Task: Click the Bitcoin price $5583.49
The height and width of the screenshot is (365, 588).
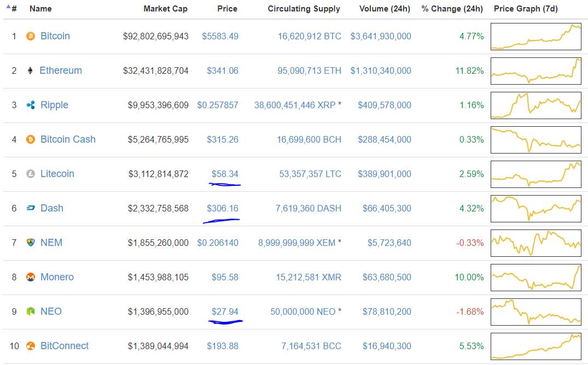Action: [220, 37]
